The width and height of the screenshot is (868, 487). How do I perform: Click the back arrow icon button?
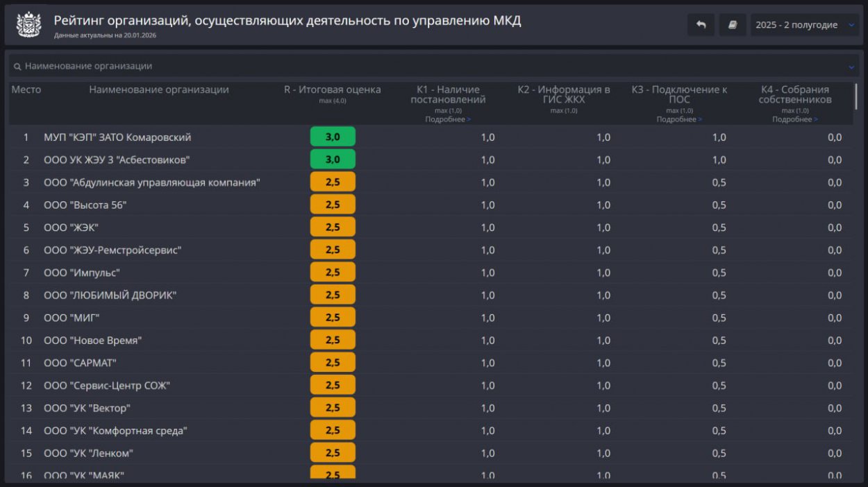(x=701, y=25)
